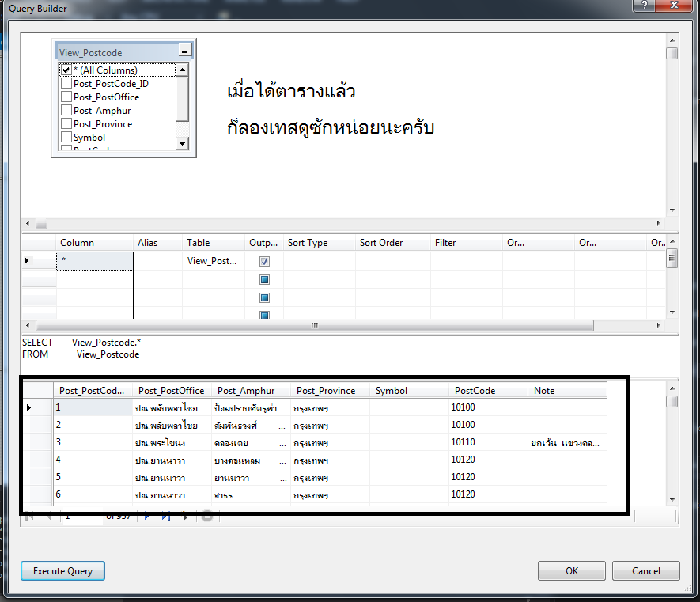Close the Query Builder window
Screen dimensions: 700x602
tap(674, 5)
